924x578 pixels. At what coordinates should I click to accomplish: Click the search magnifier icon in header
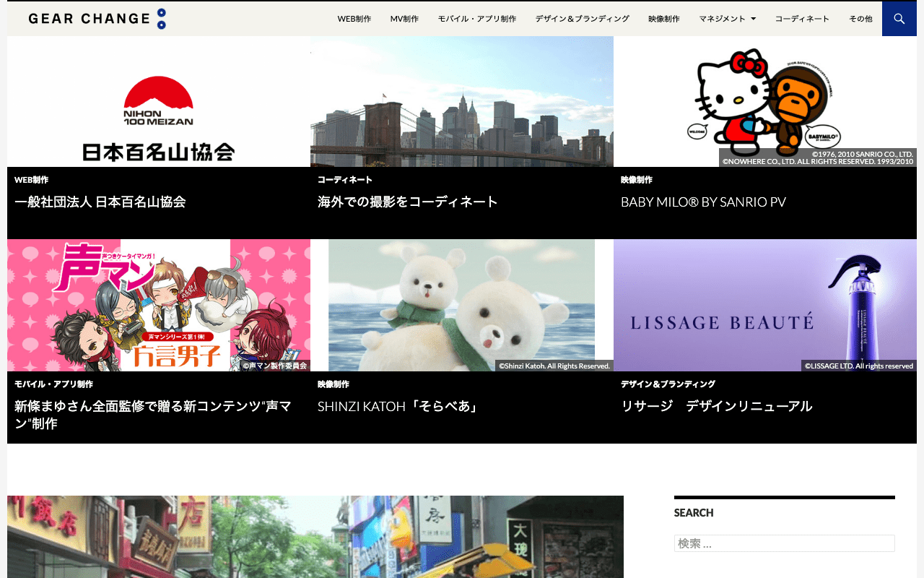click(899, 19)
